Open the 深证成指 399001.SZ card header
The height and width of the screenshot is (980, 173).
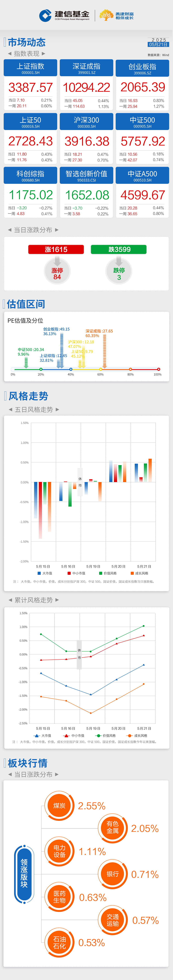pos(86,68)
